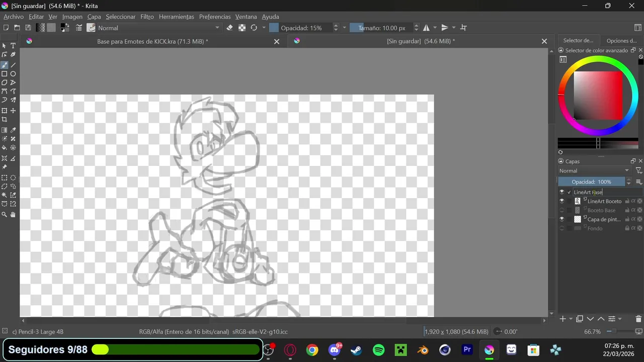Open the fill patterns button

click(x=51, y=28)
